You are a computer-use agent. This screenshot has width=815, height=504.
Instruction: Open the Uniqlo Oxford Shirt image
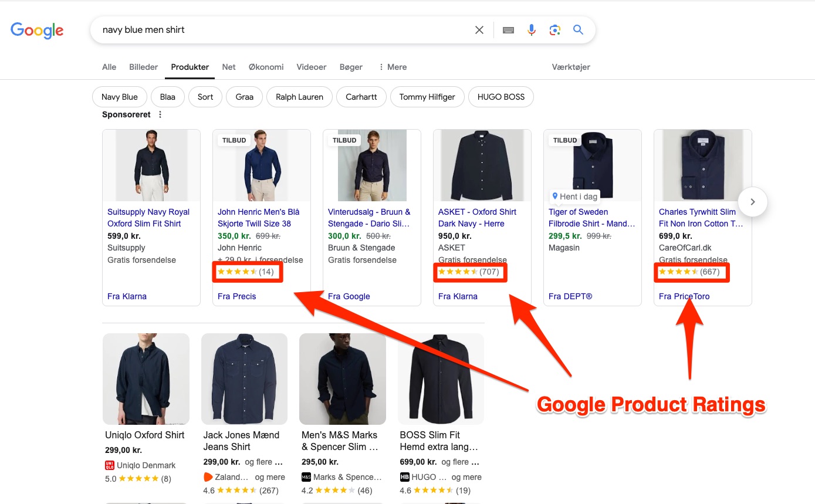tap(146, 379)
